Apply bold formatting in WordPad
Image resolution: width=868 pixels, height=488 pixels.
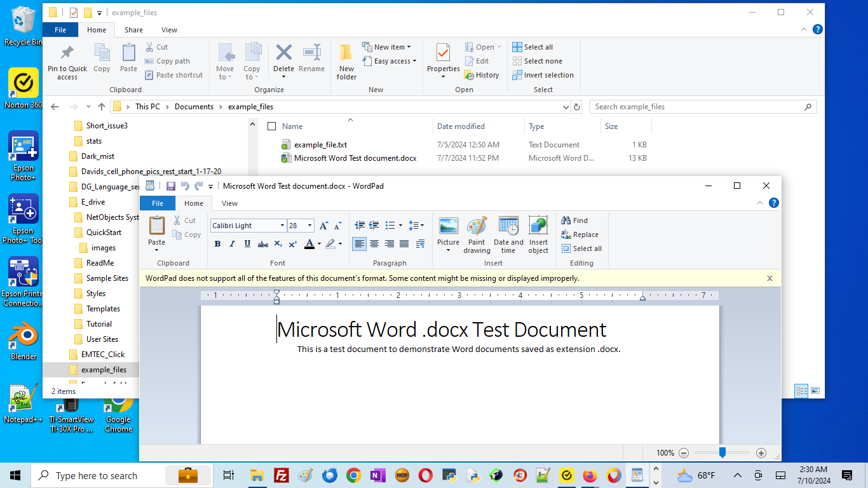click(x=217, y=244)
